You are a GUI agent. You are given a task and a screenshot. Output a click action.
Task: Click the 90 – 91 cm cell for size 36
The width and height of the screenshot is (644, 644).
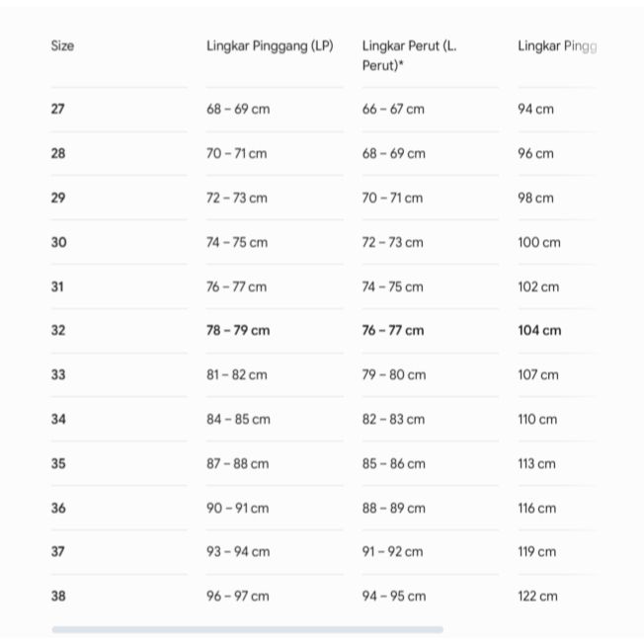(x=238, y=508)
